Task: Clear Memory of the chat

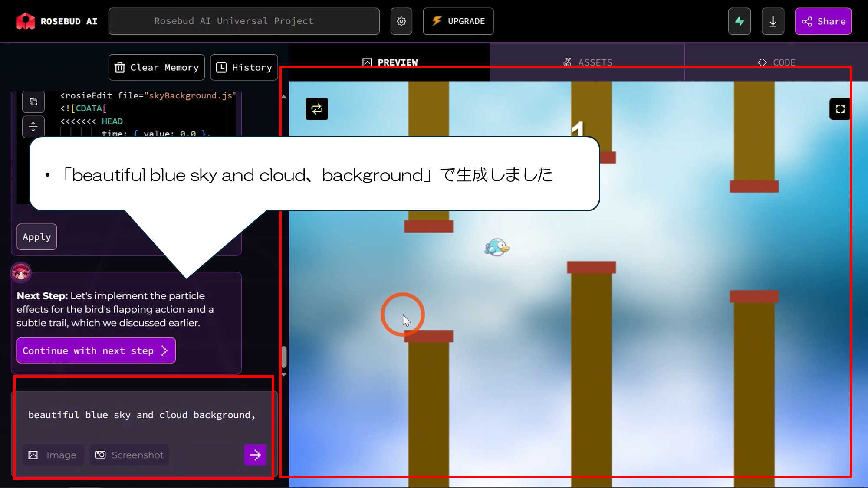Action: tap(157, 67)
